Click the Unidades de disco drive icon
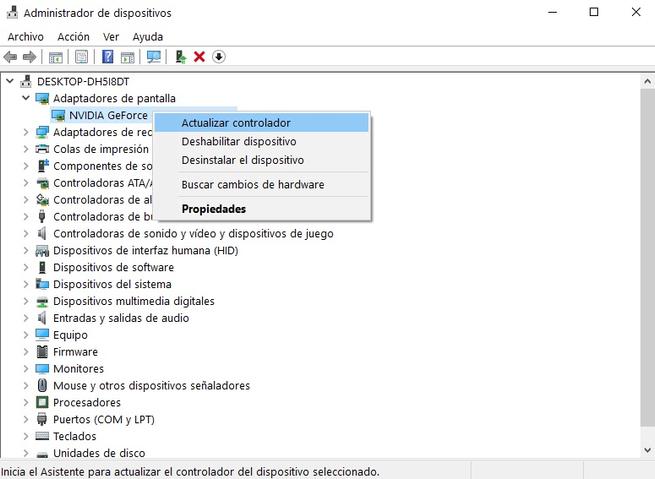This screenshot has width=655, height=479. [42, 454]
